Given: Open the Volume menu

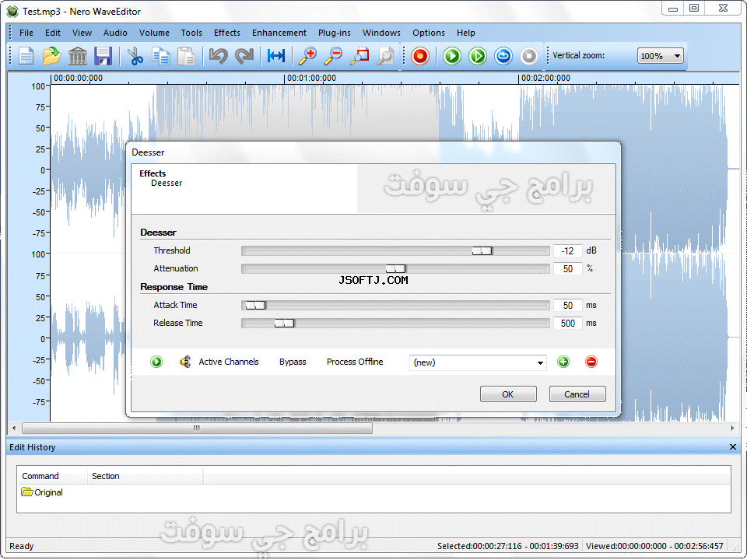Looking at the screenshot, I should click(x=154, y=33).
